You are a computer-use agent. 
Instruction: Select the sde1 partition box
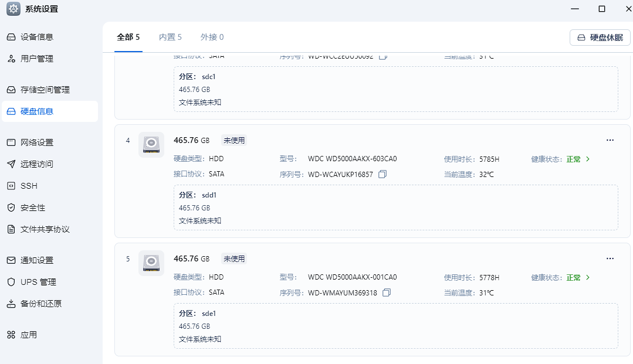click(x=395, y=326)
